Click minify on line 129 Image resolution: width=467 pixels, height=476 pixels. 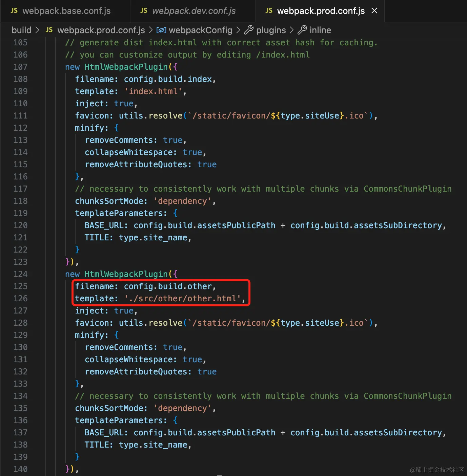coord(89,335)
